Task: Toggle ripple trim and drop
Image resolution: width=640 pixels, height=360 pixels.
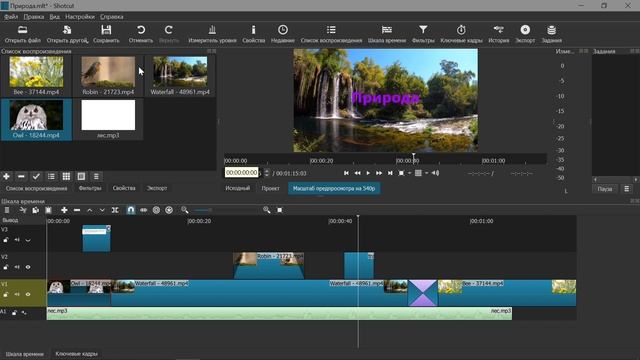Action: coord(156,210)
